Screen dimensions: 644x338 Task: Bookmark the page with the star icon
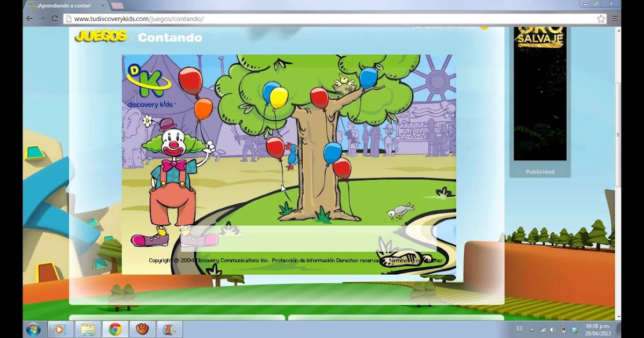(601, 19)
